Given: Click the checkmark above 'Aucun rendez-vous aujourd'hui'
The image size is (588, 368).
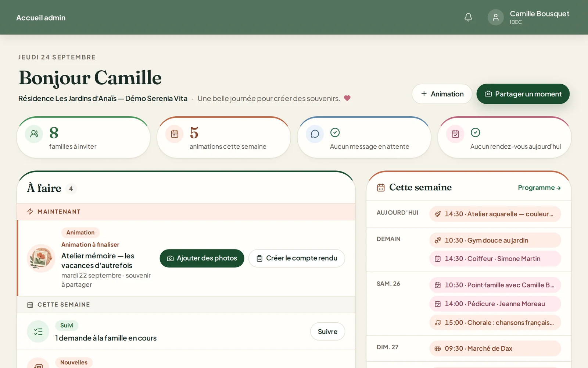Looking at the screenshot, I should coord(475,132).
